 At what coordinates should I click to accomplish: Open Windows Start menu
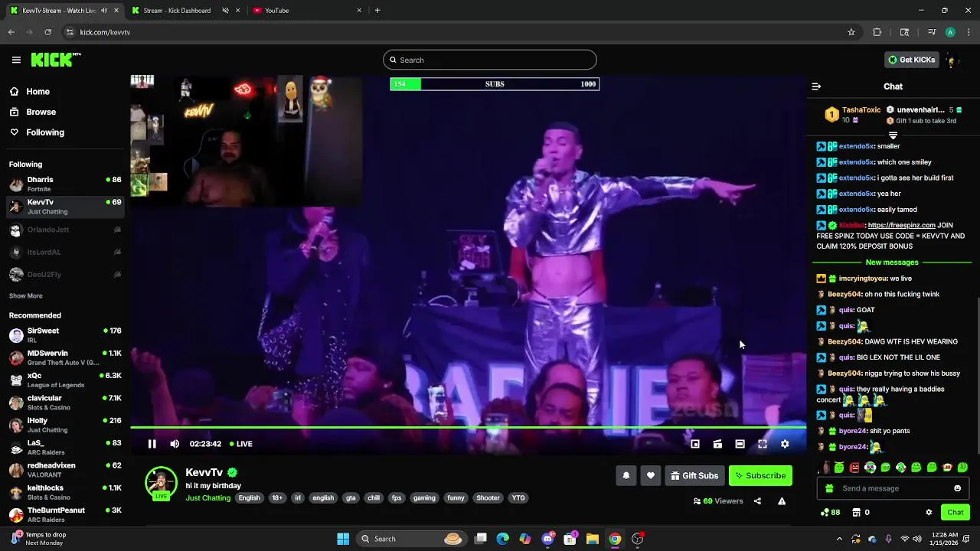(343, 539)
